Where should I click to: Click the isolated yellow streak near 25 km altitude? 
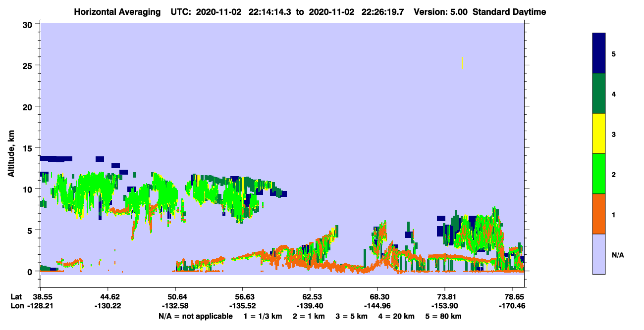pyautogui.click(x=462, y=63)
